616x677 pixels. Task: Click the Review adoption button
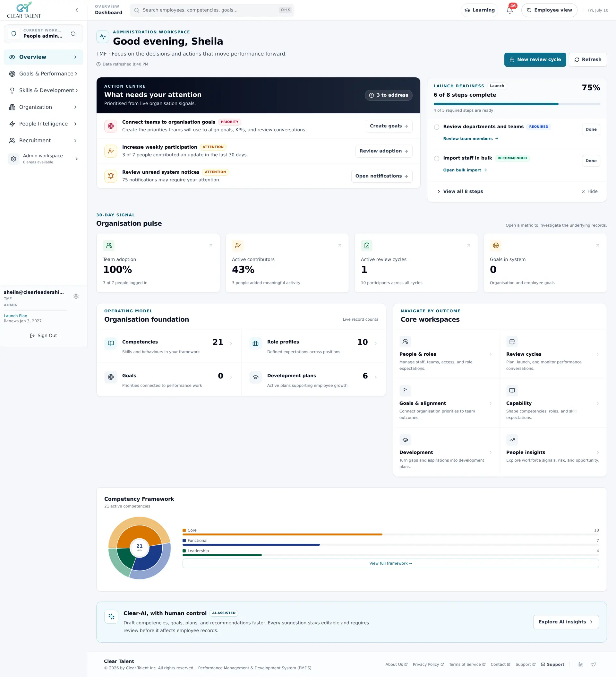click(384, 151)
